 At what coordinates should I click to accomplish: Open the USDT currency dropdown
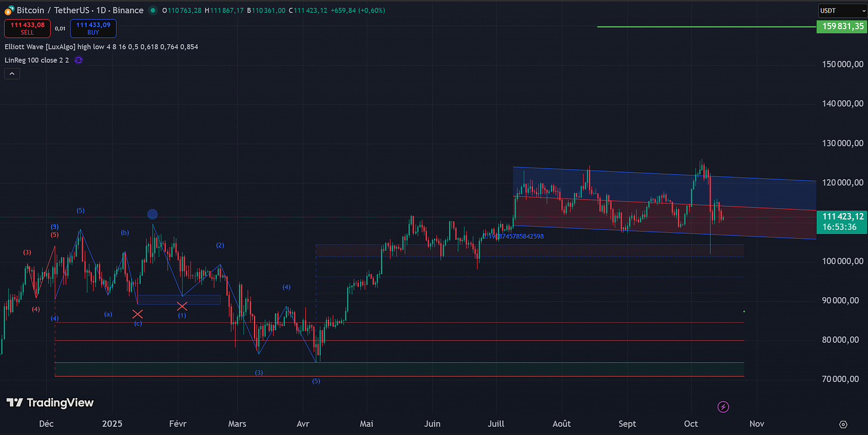(x=841, y=10)
